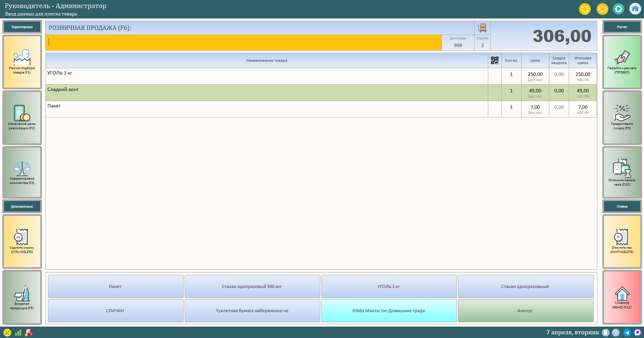Open notifications via the bell icon
The height and width of the screenshot is (338, 644).
(x=602, y=9)
